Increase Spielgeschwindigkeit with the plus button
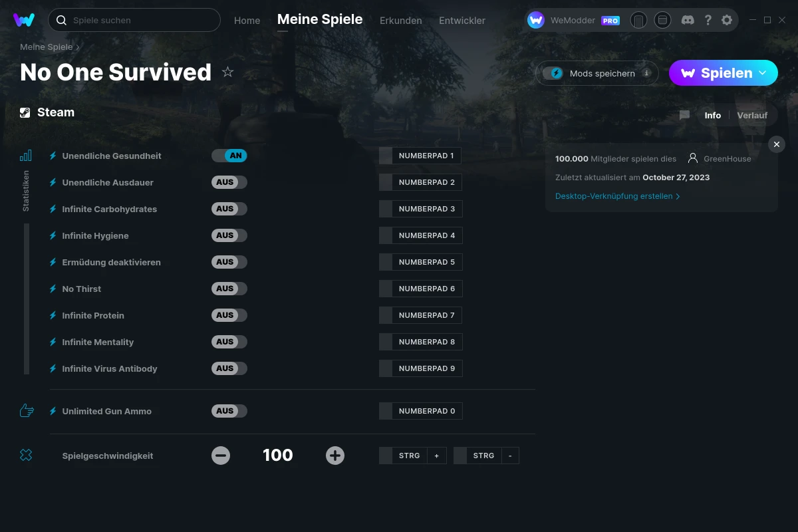 point(335,456)
